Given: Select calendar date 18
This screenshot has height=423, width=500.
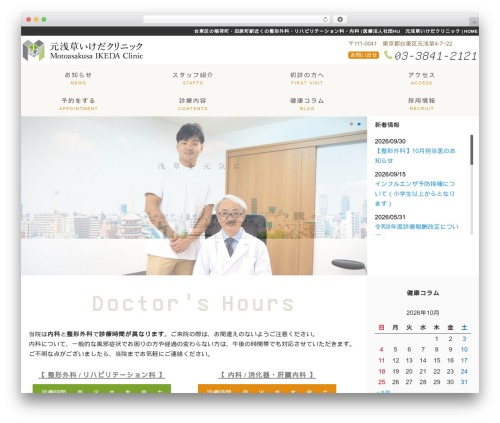Looking at the screenshot, I should (381, 371).
